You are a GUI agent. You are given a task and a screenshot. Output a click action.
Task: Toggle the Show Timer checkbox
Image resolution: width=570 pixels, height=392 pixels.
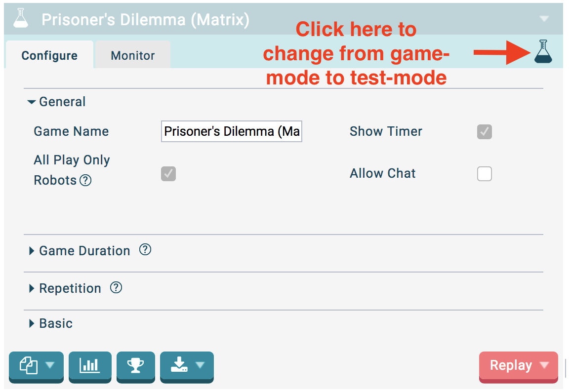[x=484, y=131]
